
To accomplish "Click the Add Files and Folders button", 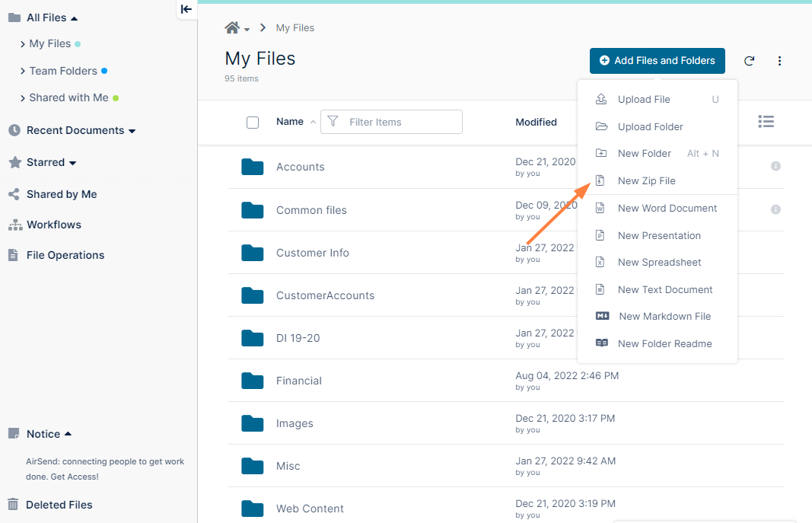I will tap(657, 61).
